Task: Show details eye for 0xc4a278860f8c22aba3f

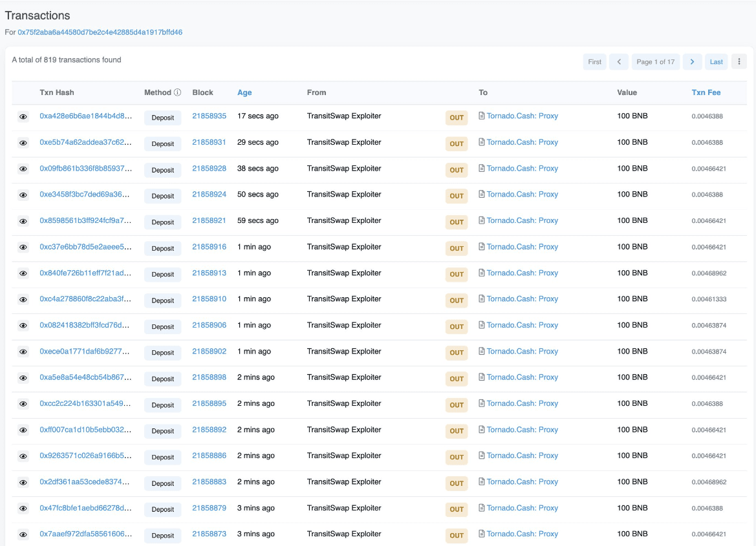Action: (x=23, y=300)
